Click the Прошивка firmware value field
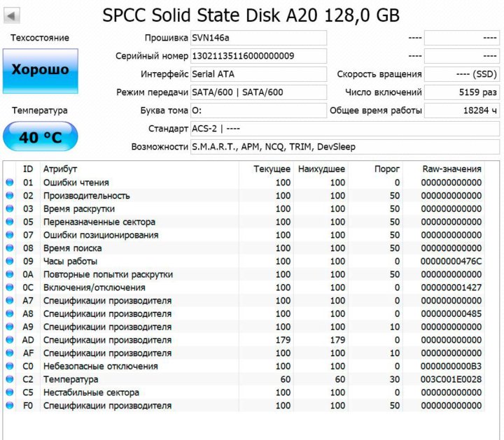The width and height of the screenshot is (504, 440). [x=258, y=38]
